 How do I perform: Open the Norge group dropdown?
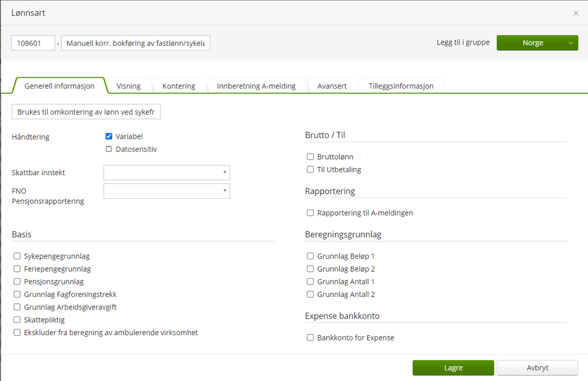537,43
